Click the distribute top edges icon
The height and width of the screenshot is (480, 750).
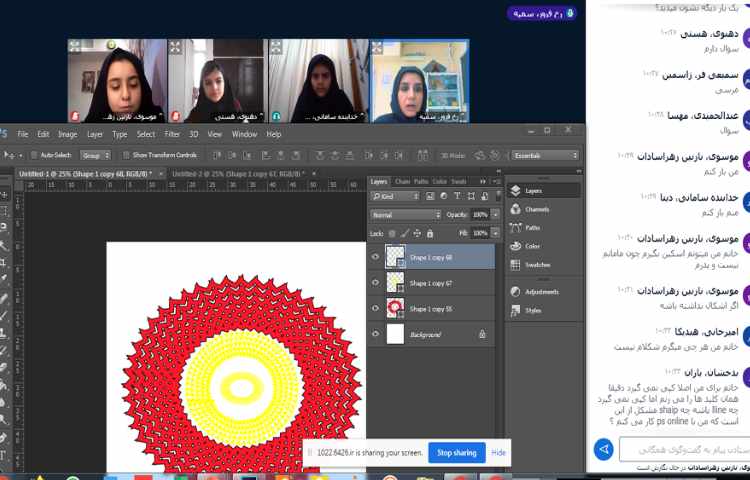click(320, 155)
